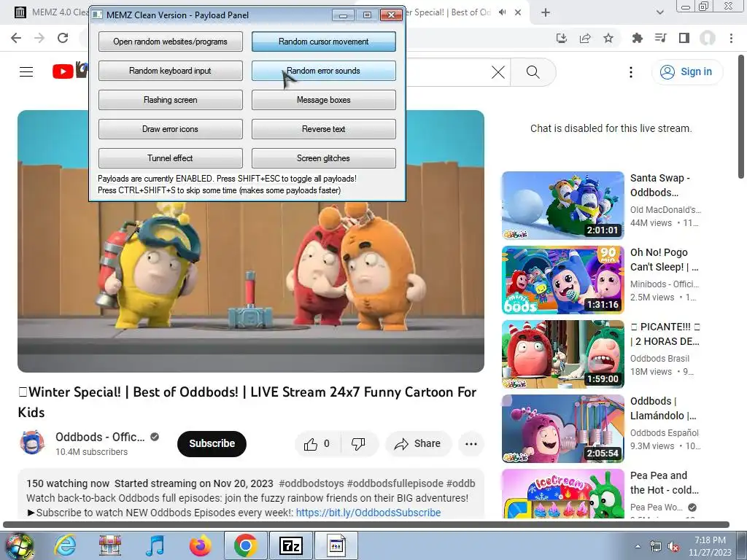Open Chrome tab search dropdown

tap(659, 12)
